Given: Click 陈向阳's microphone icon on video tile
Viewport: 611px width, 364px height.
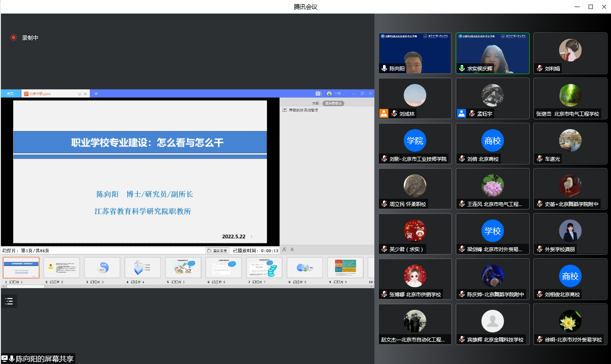Looking at the screenshot, I should [x=384, y=69].
